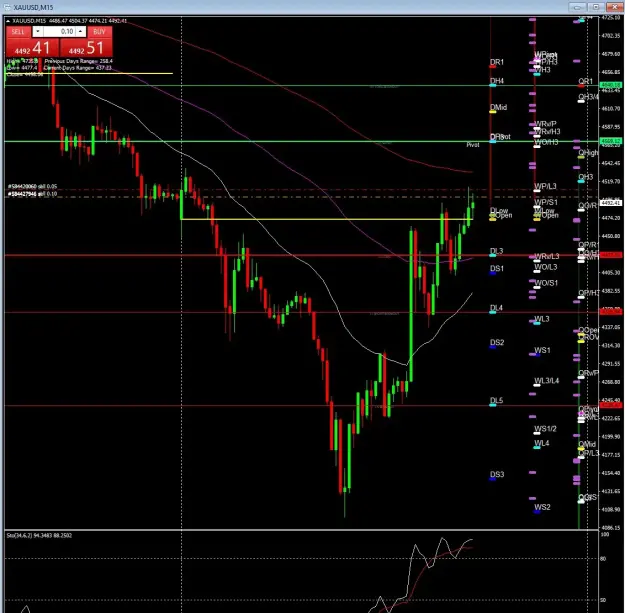The width and height of the screenshot is (625, 613).
Task: Click the WO/L3 weekly level label
Action: pyautogui.click(x=546, y=267)
